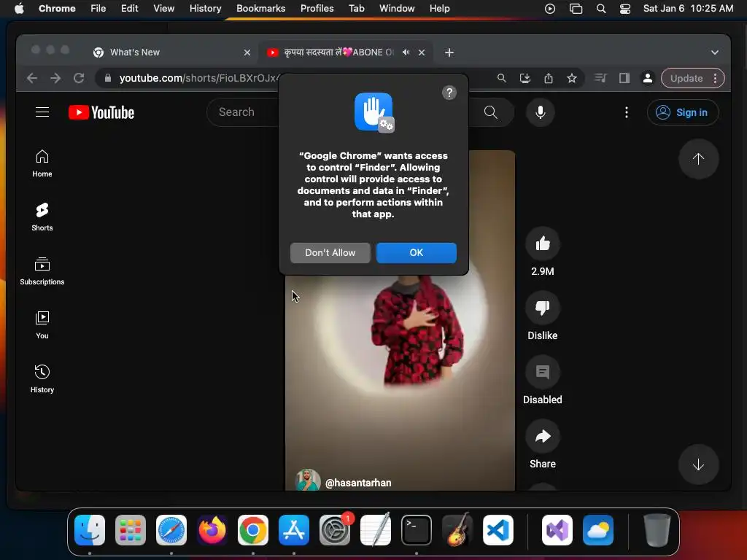Image resolution: width=747 pixels, height=560 pixels.
Task: Mute the YouTube tab audio speaker icon
Action: pyautogui.click(x=406, y=52)
